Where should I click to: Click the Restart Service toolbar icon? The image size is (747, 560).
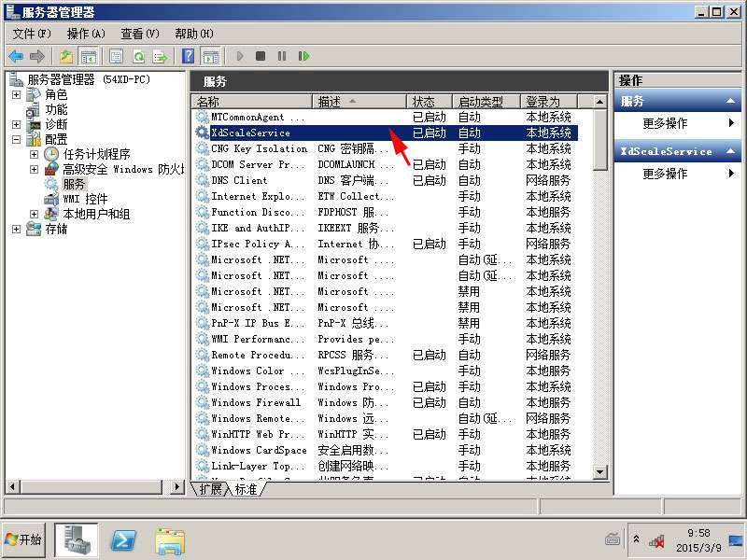point(303,56)
